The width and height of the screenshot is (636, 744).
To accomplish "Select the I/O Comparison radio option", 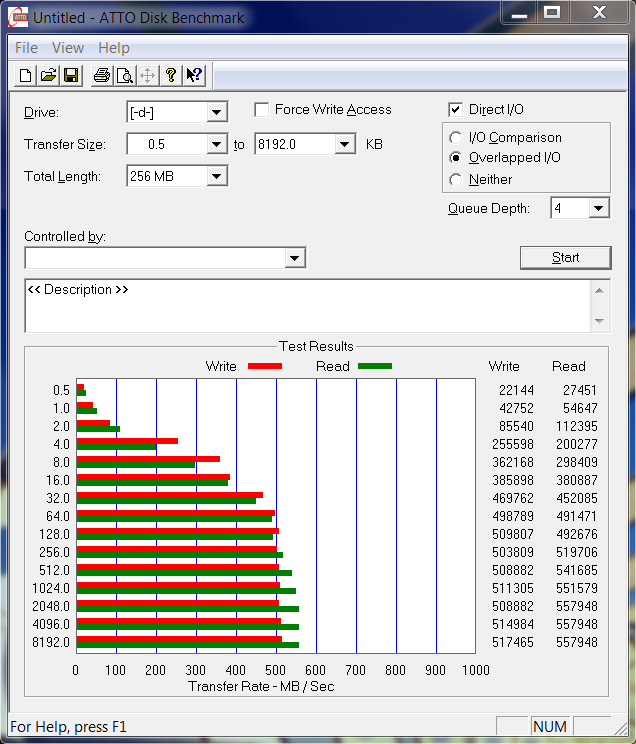I will [456, 138].
